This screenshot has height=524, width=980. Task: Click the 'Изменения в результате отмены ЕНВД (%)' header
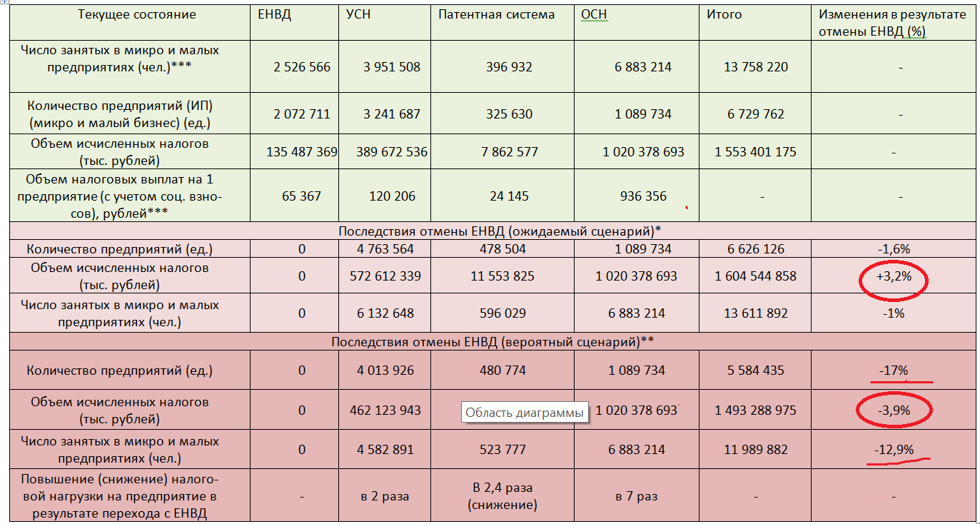point(892,23)
